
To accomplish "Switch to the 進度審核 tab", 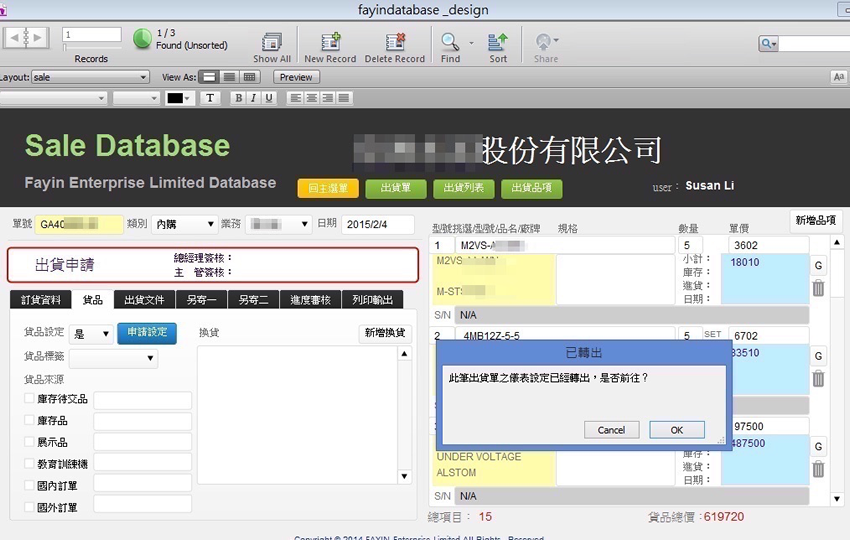I will coord(311,299).
